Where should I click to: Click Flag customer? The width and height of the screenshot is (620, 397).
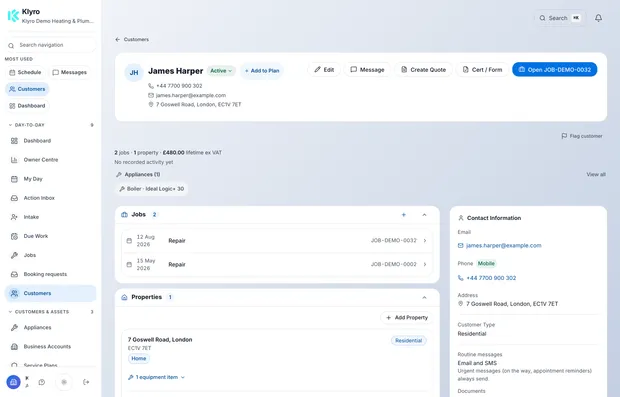pos(582,136)
